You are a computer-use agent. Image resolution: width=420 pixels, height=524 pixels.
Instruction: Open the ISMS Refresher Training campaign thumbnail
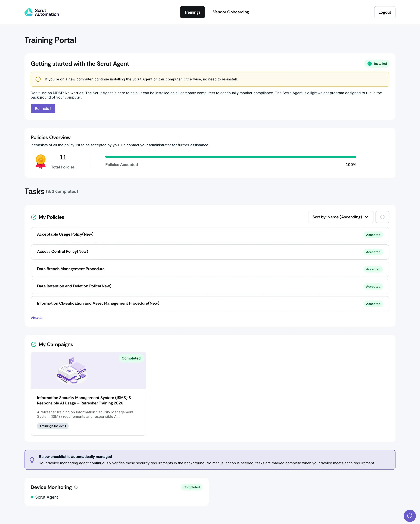pos(88,371)
